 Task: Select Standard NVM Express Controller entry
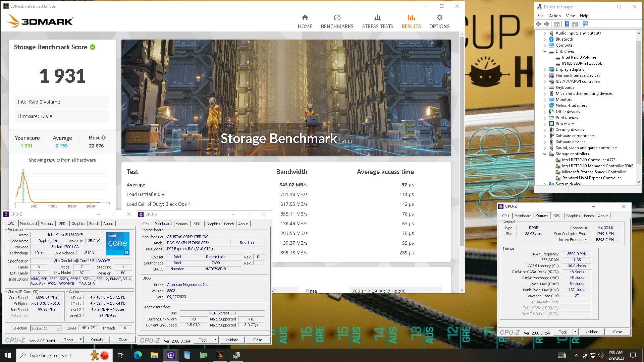(591, 178)
